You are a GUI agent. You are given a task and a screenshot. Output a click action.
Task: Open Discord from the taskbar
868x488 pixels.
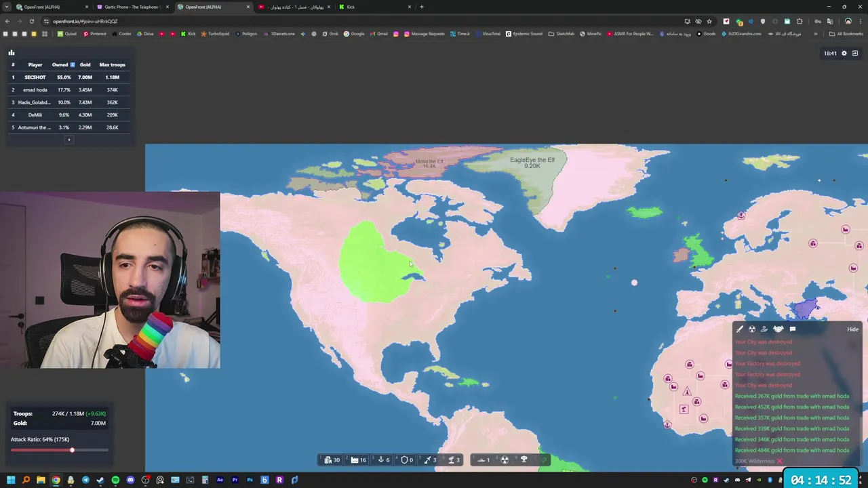click(130, 480)
